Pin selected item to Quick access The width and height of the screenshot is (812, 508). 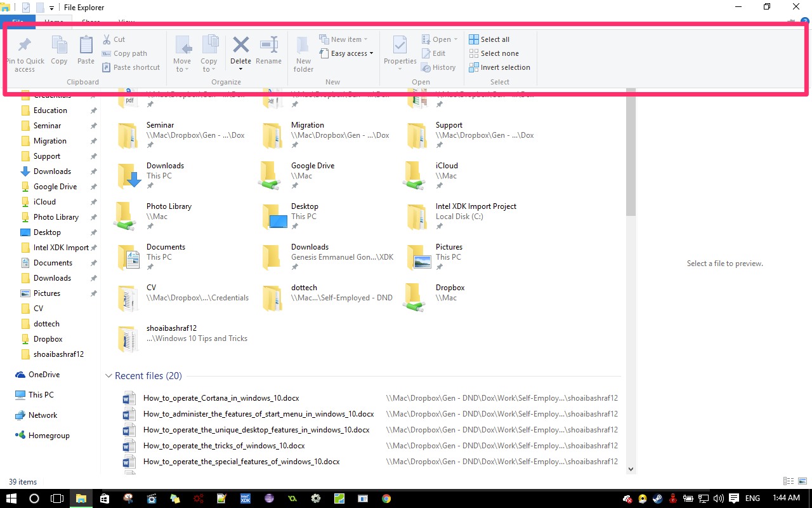(x=25, y=53)
